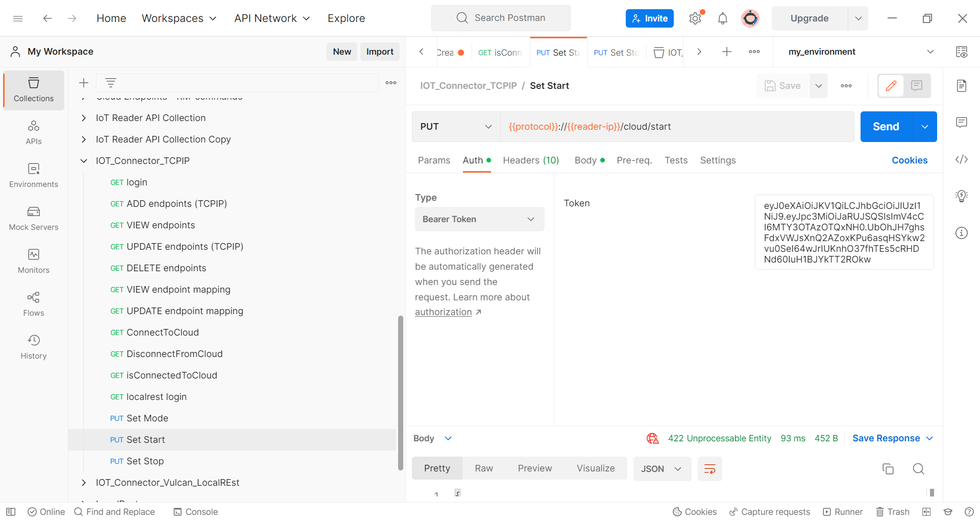Image resolution: width=980 pixels, height=521 pixels.
Task: Copy the response body
Action: (888, 469)
